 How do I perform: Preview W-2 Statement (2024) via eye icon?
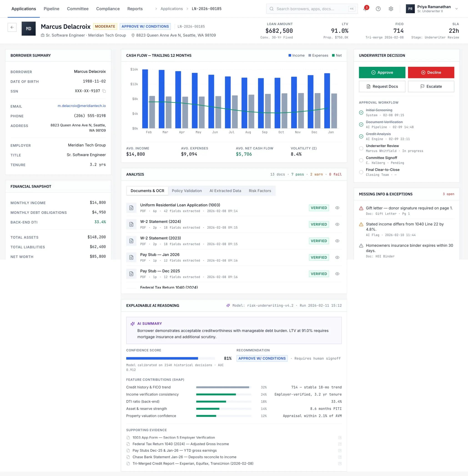pos(337,224)
